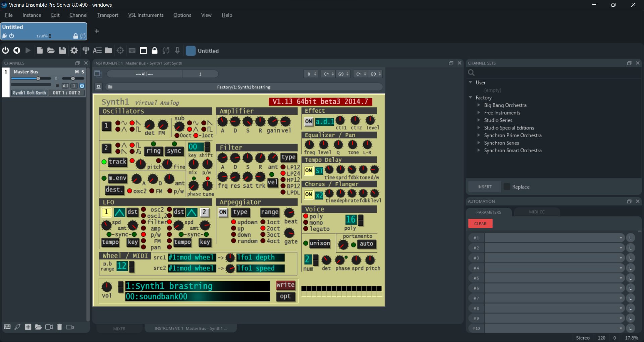
Task: Open preferences with the gear icon
Action: (x=74, y=51)
